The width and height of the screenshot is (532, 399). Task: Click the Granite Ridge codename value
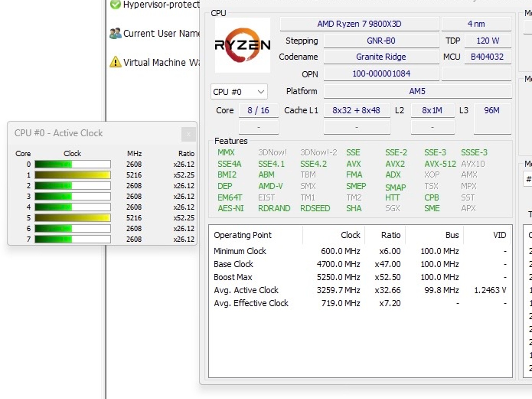tap(381, 57)
